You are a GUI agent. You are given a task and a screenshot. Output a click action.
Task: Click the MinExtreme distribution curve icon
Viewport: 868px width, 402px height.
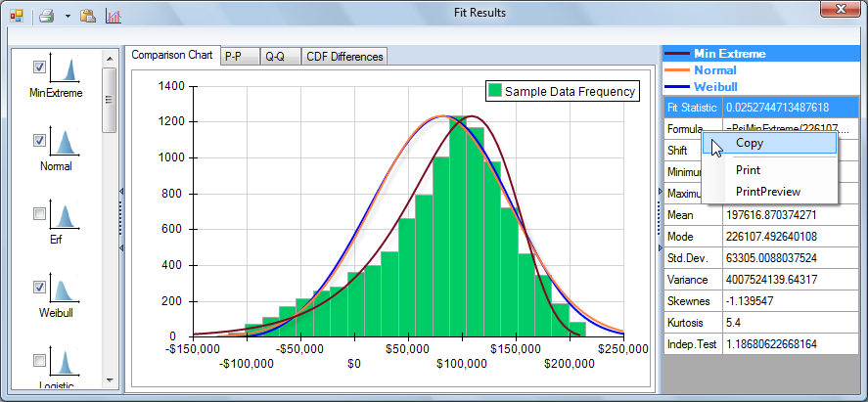pyautogui.click(x=67, y=69)
